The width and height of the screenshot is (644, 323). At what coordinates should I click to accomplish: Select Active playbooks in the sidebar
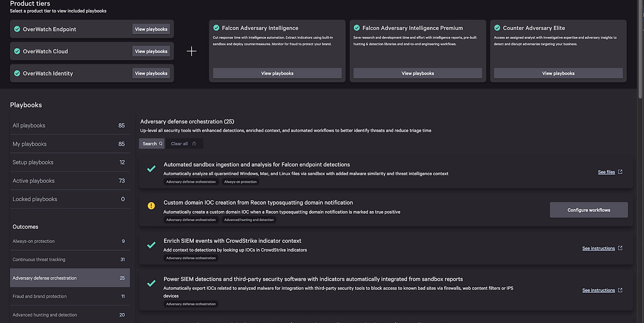point(70,181)
